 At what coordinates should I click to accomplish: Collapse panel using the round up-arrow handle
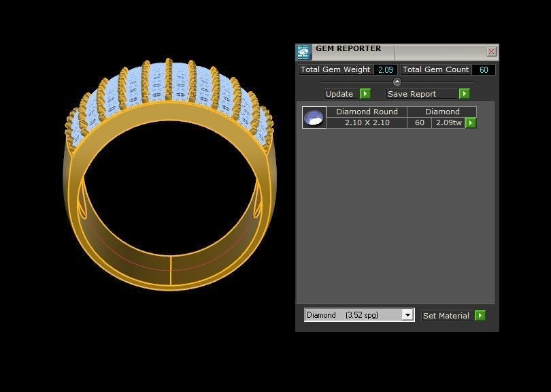coord(397,82)
